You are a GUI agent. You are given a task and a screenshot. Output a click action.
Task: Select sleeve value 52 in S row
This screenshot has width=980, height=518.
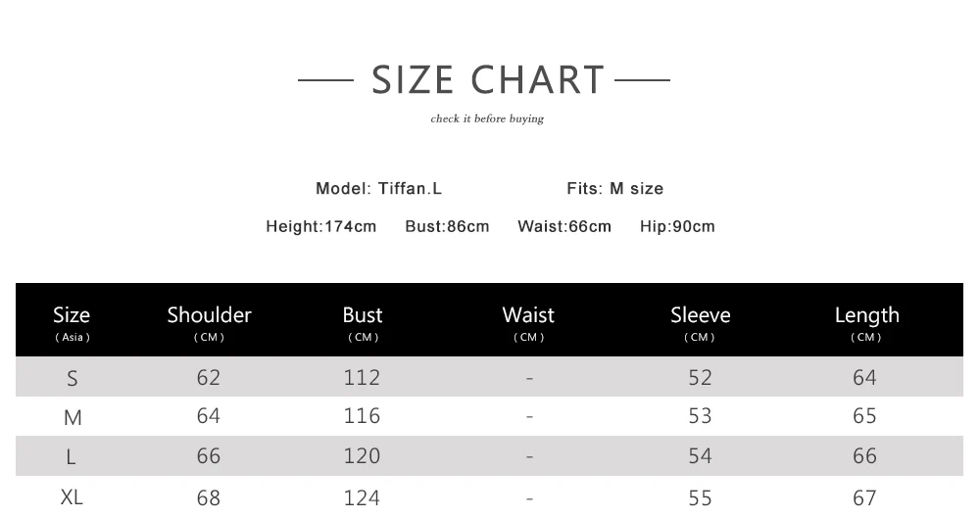pyautogui.click(x=700, y=377)
